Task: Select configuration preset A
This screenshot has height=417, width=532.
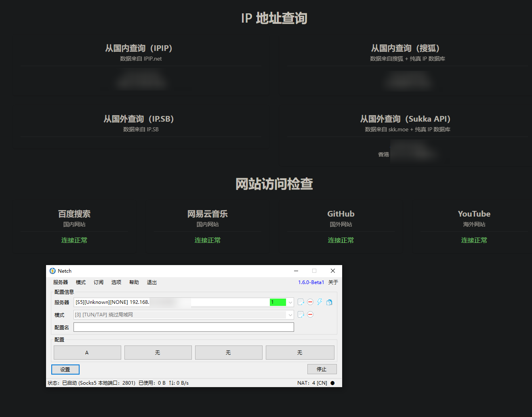Action: 87,352
